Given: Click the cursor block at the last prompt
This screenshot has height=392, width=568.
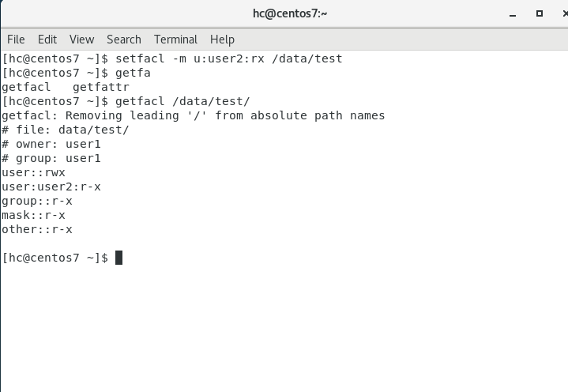Looking at the screenshot, I should click(119, 258).
